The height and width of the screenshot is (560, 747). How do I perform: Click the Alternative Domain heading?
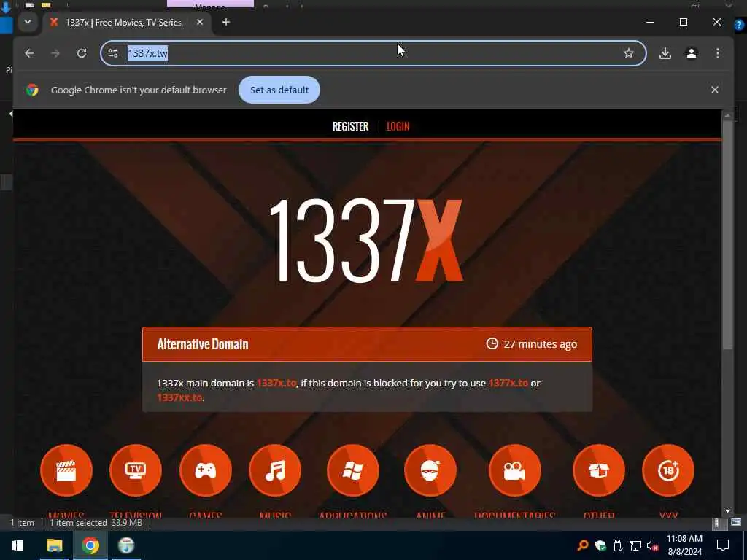pyautogui.click(x=203, y=344)
